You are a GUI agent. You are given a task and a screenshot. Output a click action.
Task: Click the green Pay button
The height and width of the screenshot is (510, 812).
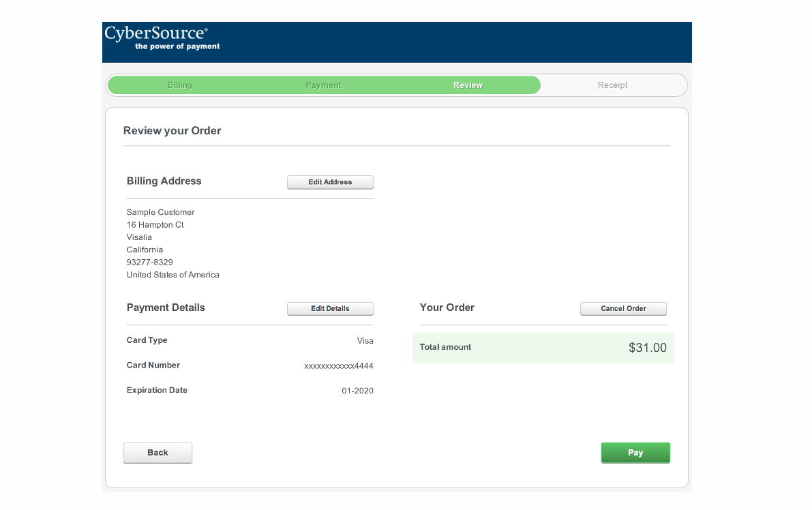pyautogui.click(x=635, y=453)
